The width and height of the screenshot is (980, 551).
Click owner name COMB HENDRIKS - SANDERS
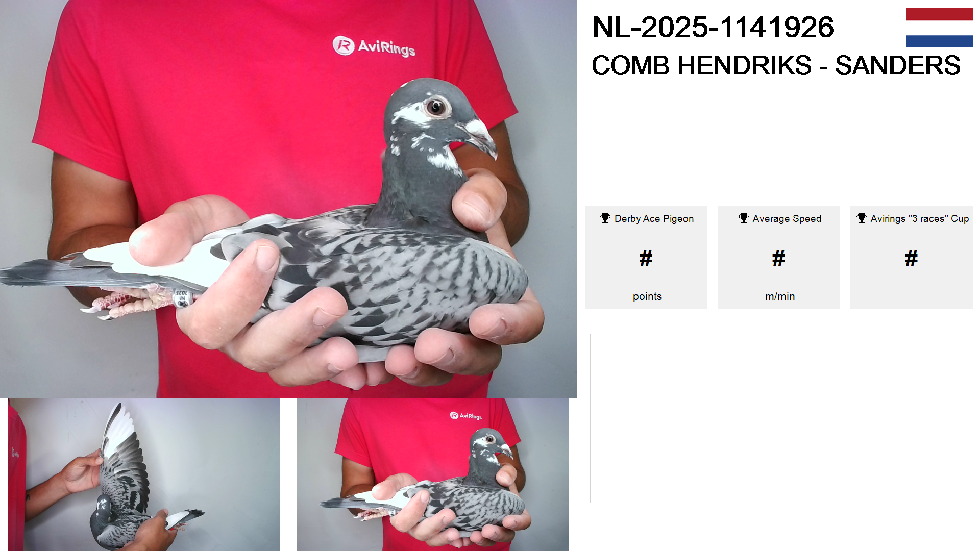coord(776,65)
